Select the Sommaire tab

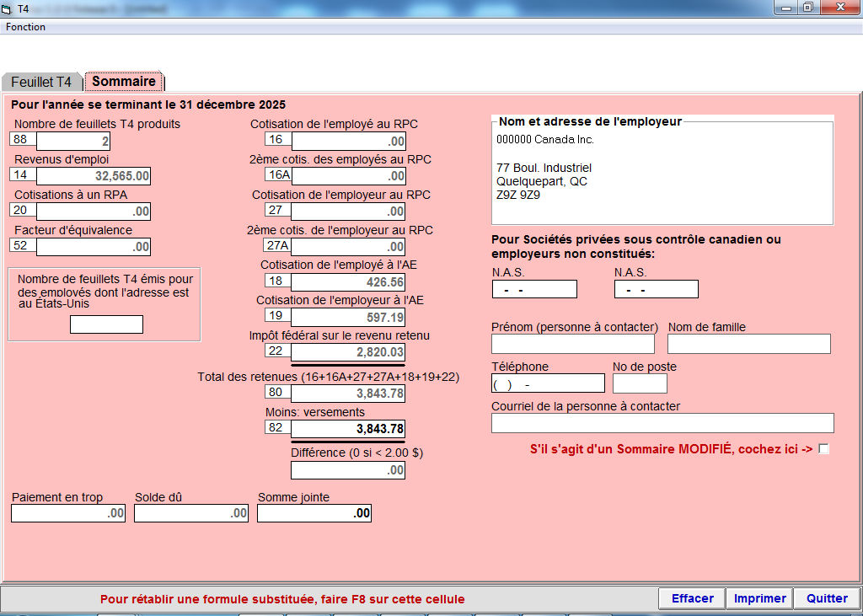[x=124, y=82]
